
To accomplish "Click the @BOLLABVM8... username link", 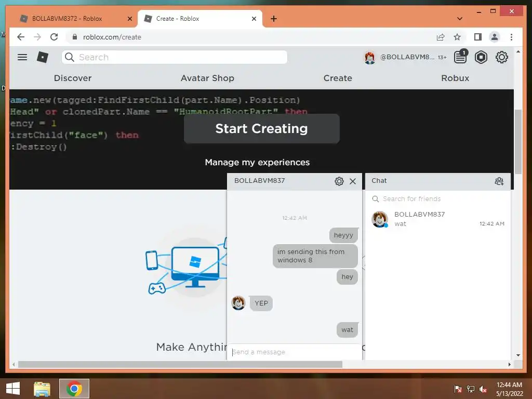I will click(x=407, y=57).
